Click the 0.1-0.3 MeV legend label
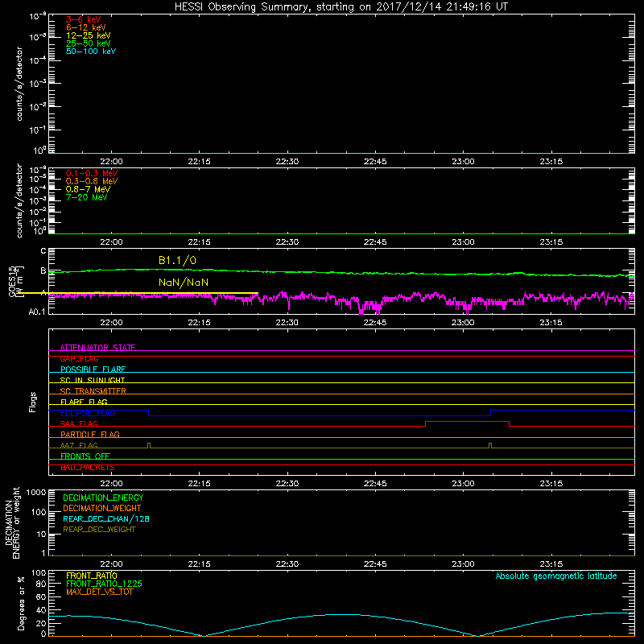Image resolution: width=644 pixels, height=644 pixels. (92, 173)
